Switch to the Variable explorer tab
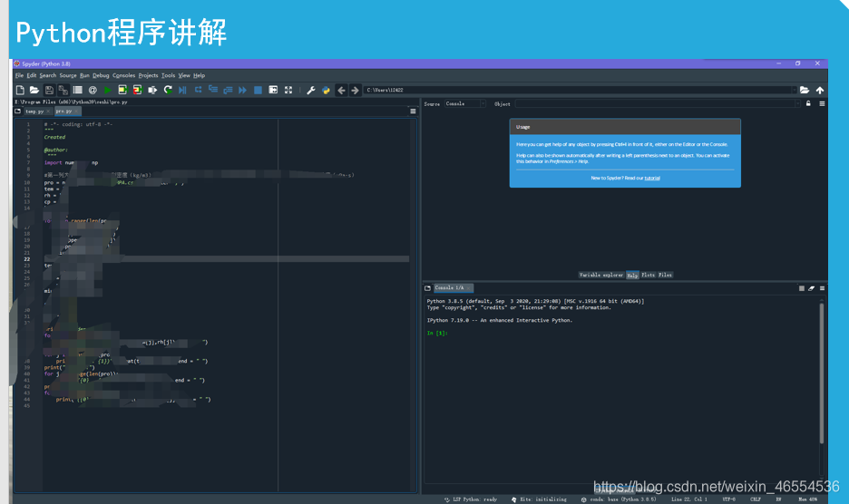 click(x=601, y=275)
